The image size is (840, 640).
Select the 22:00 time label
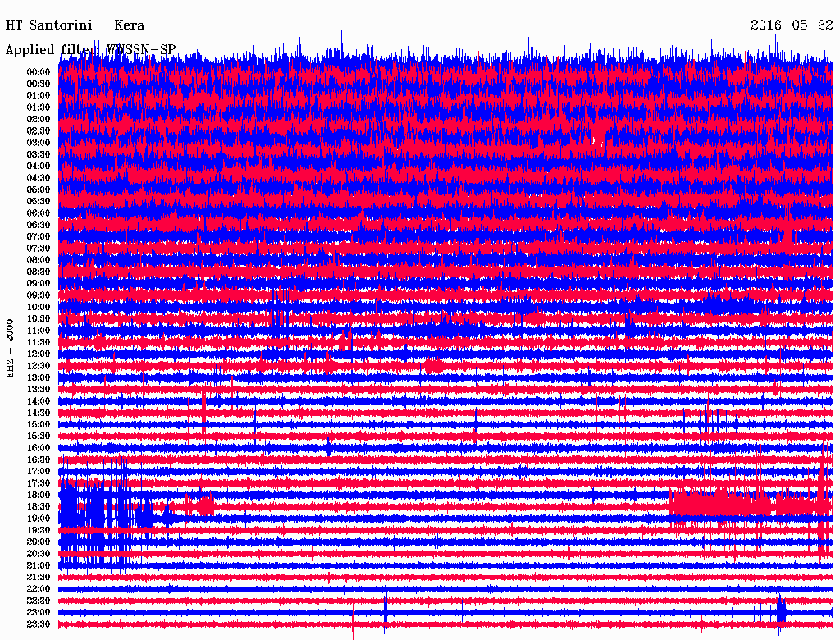click(39, 589)
